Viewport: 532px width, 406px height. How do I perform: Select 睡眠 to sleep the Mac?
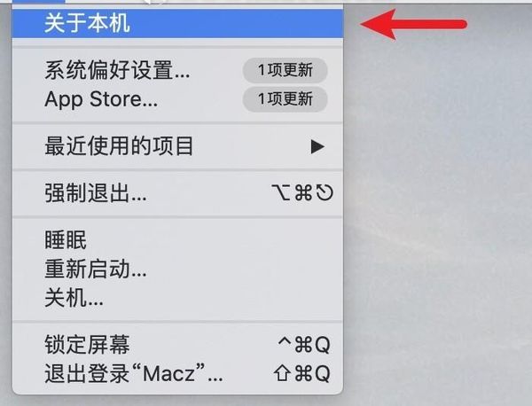pos(177,240)
